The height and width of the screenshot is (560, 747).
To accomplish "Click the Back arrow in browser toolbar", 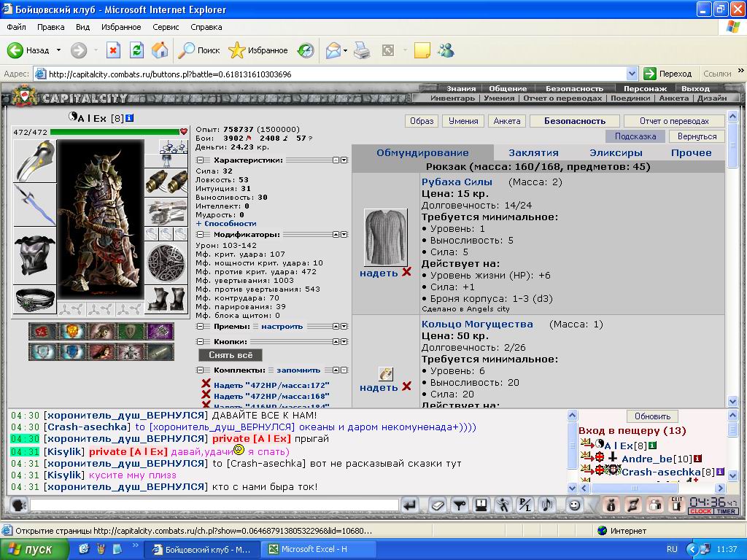I will click(15, 50).
